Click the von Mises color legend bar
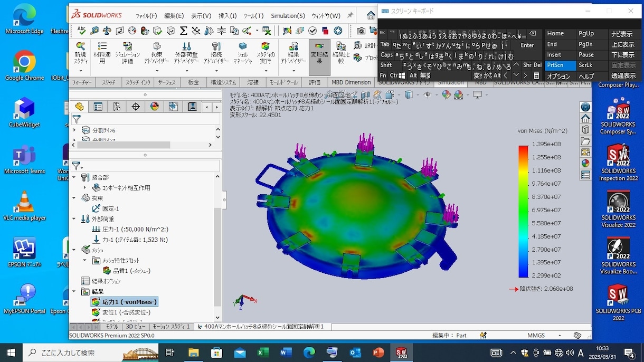The width and height of the screenshot is (644, 362). [523, 211]
